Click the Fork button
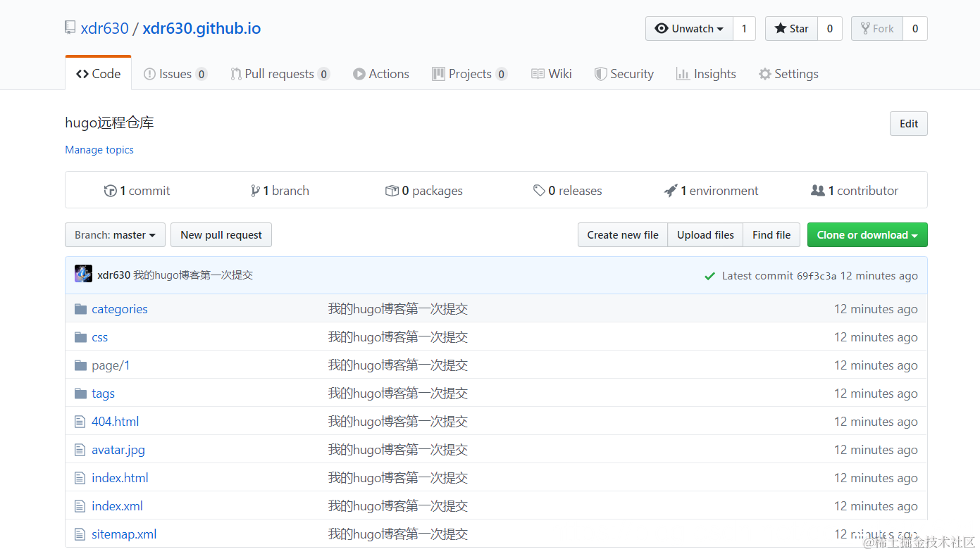 877,29
